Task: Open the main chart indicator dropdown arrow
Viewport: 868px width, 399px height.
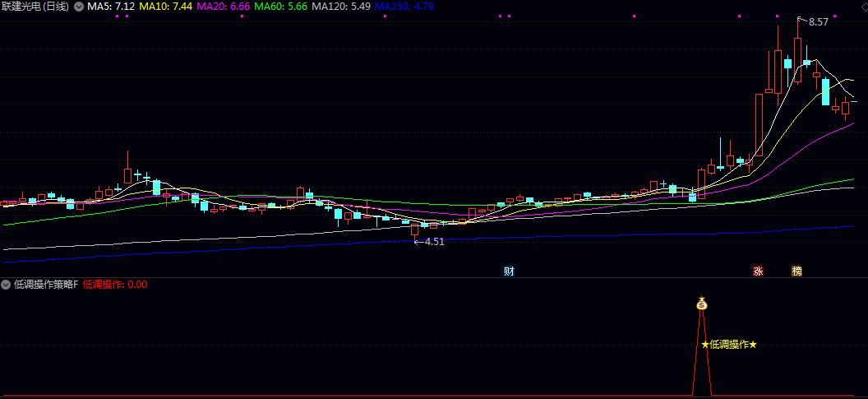Action: click(x=79, y=7)
